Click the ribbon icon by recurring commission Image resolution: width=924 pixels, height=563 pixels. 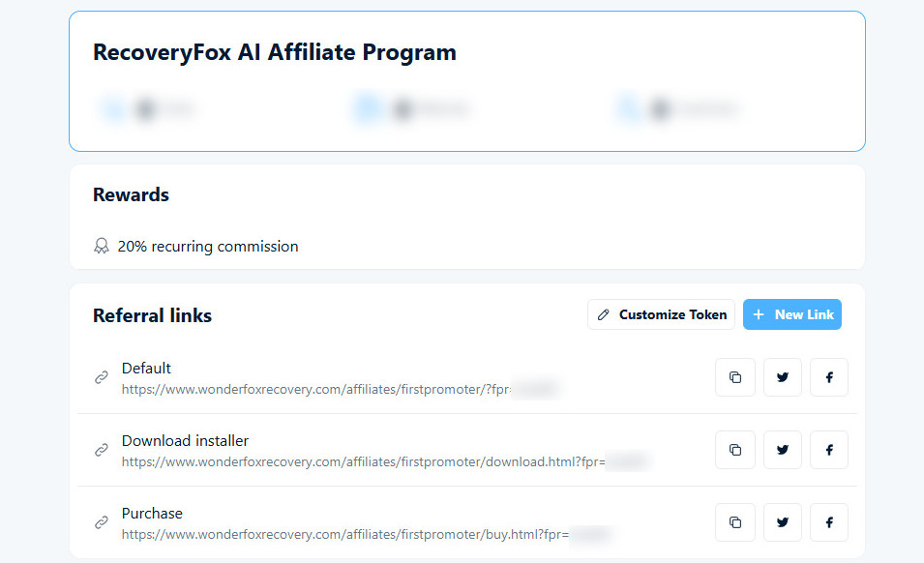pos(102,246)
